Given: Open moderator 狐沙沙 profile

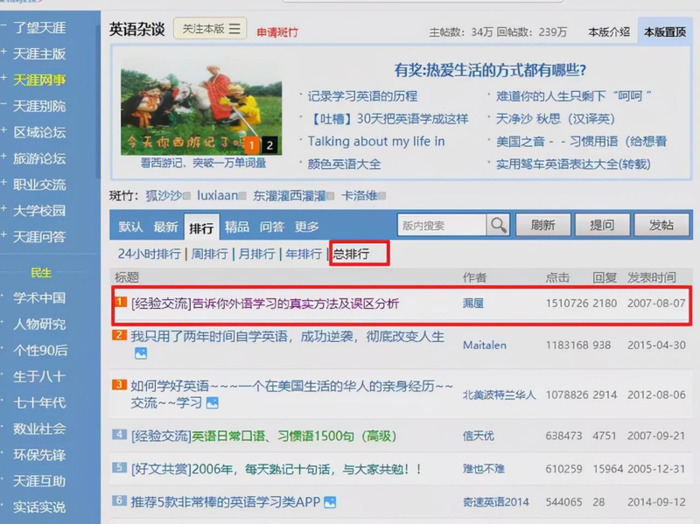Looking at the screenshot, I should pos(164,195).
